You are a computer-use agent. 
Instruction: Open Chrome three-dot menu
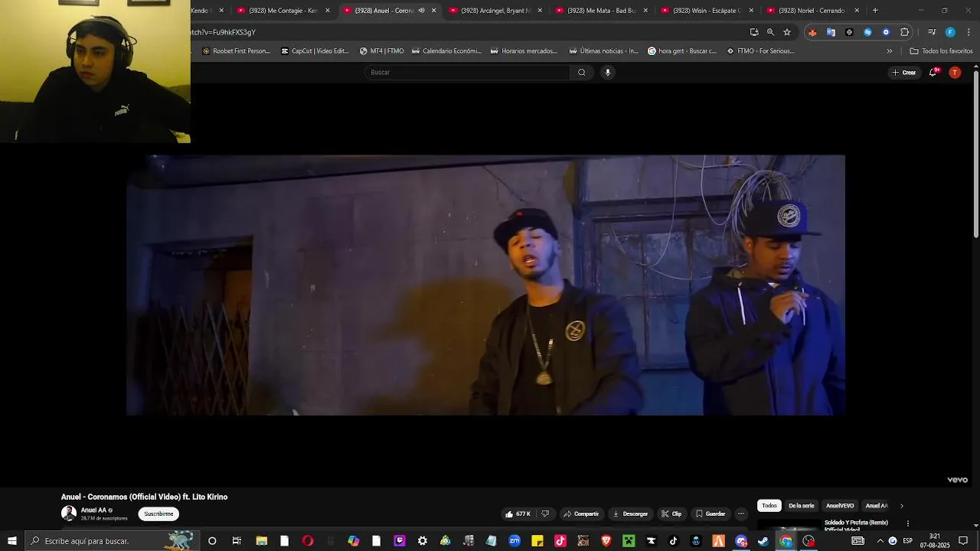(x=969, y=32)
